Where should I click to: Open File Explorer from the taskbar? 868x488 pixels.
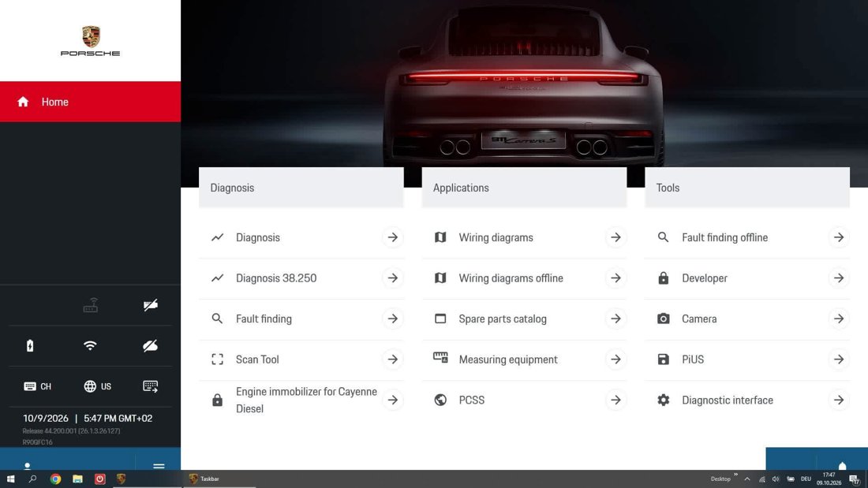click(x=77, y=479)
